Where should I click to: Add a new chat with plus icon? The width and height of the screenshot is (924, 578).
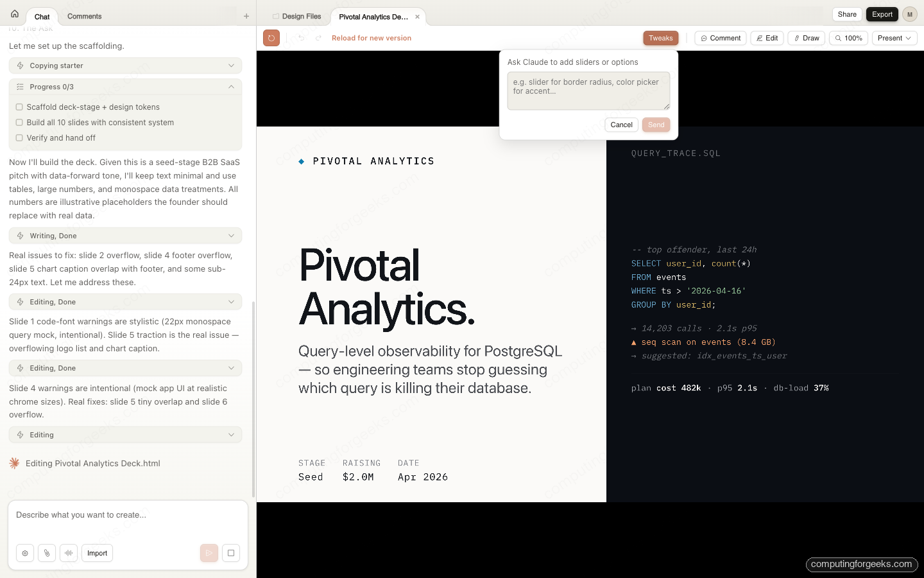click(x=246, y=16)
